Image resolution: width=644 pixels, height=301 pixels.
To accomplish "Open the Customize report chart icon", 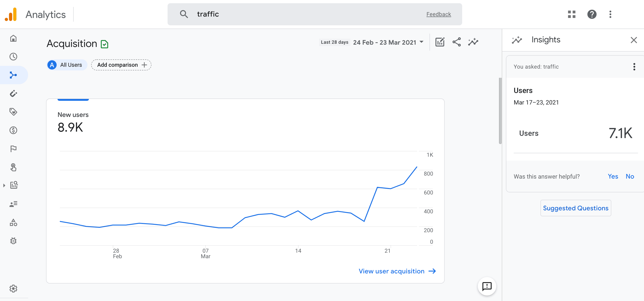I will 440,42.
